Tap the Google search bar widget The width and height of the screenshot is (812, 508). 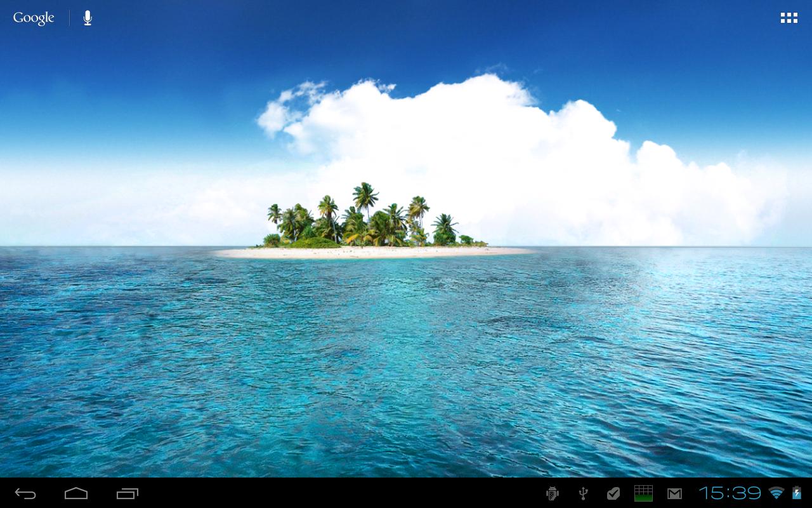pyautogui.click(x=33, y=18)
